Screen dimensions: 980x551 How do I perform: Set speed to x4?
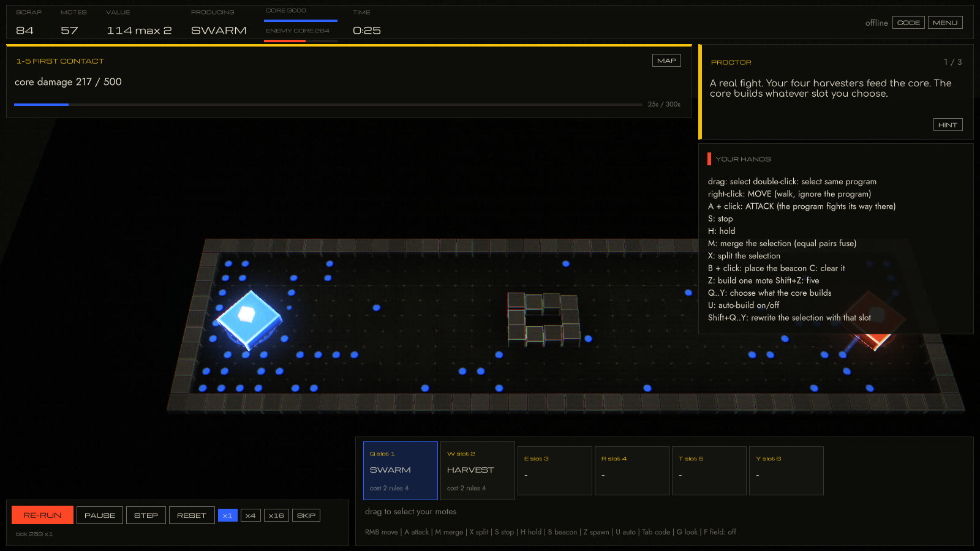251,515
